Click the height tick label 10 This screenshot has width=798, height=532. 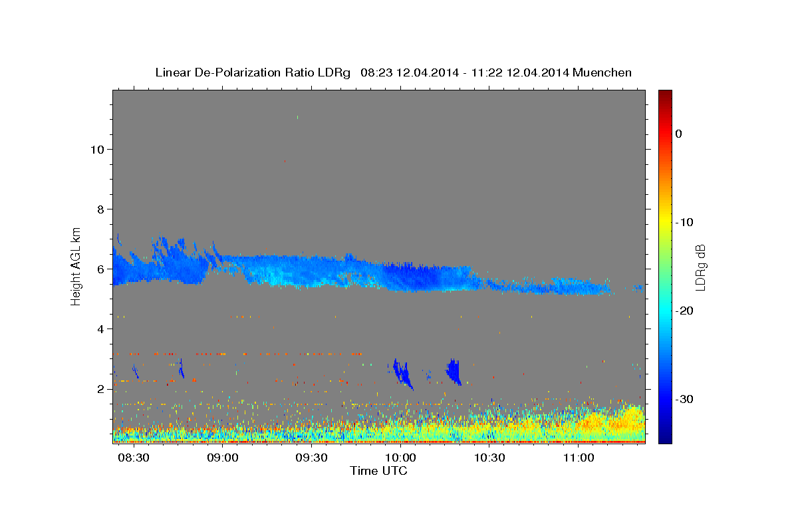[x=97, y=149]
